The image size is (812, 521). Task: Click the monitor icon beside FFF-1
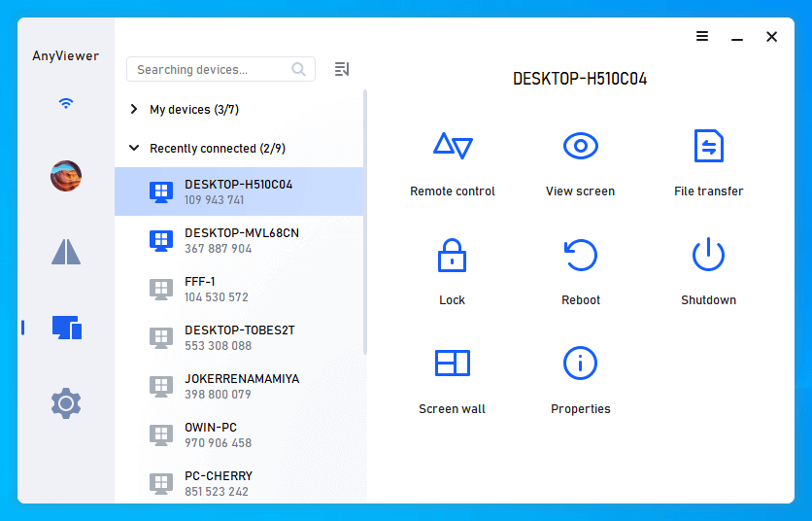click(x=161, y=290)
